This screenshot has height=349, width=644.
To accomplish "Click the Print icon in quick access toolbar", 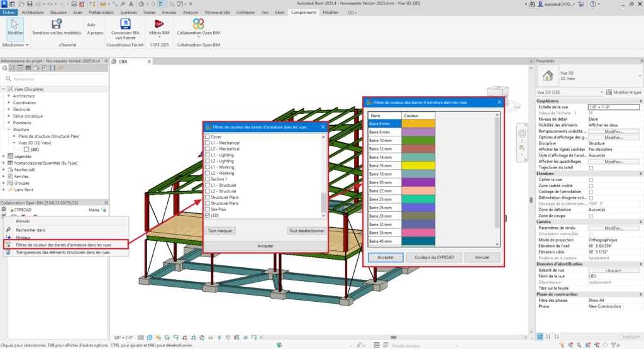I will click(74, 4).
